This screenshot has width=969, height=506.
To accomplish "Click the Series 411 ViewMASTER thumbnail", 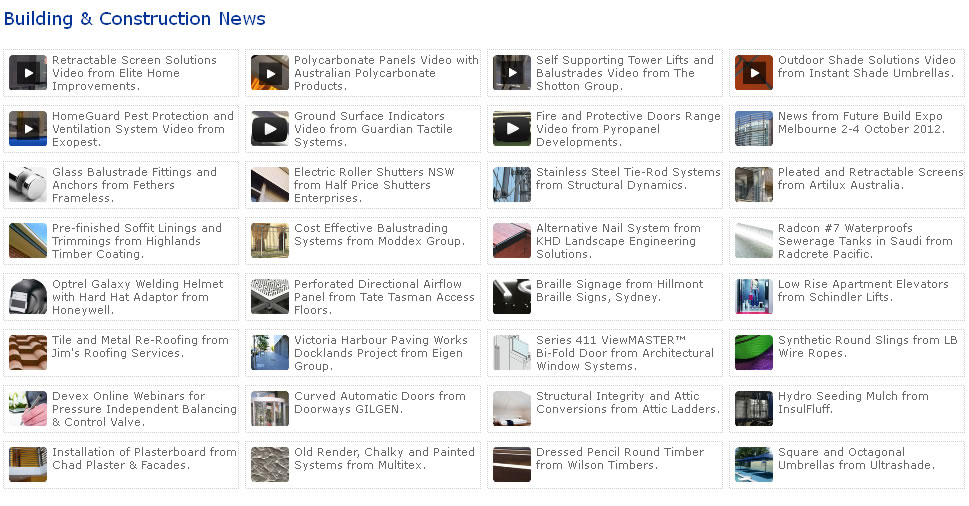I will pyautogui.click(x=512, y=353).
